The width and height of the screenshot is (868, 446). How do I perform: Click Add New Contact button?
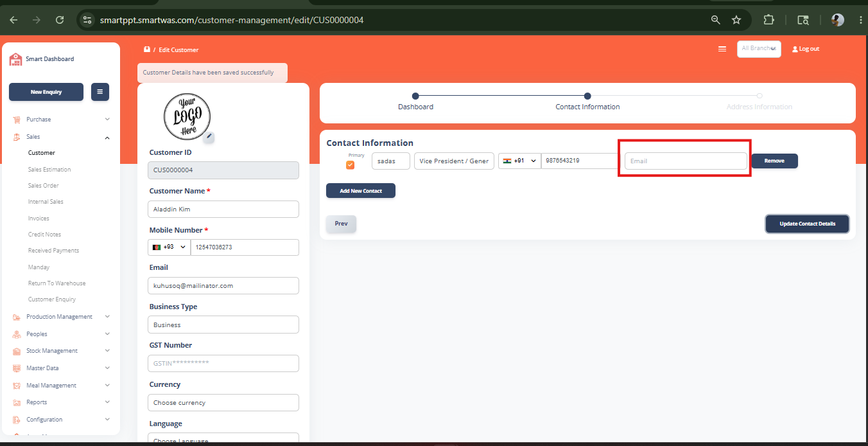(x=361, y=191)
